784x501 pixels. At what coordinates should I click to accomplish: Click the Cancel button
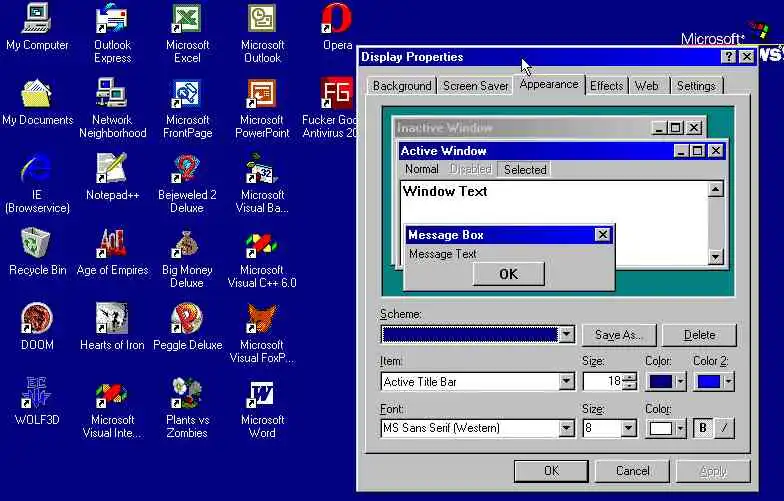(632, 471)
